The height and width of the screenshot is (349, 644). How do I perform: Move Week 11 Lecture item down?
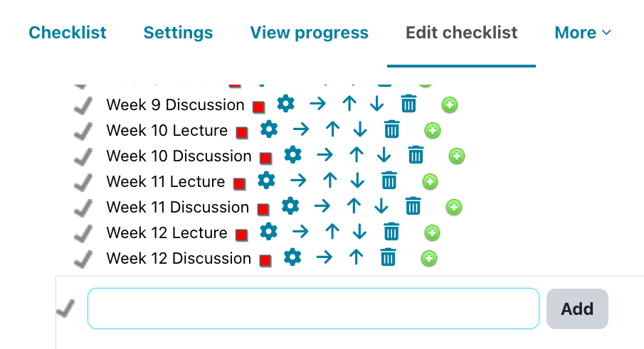coord(357,181)
